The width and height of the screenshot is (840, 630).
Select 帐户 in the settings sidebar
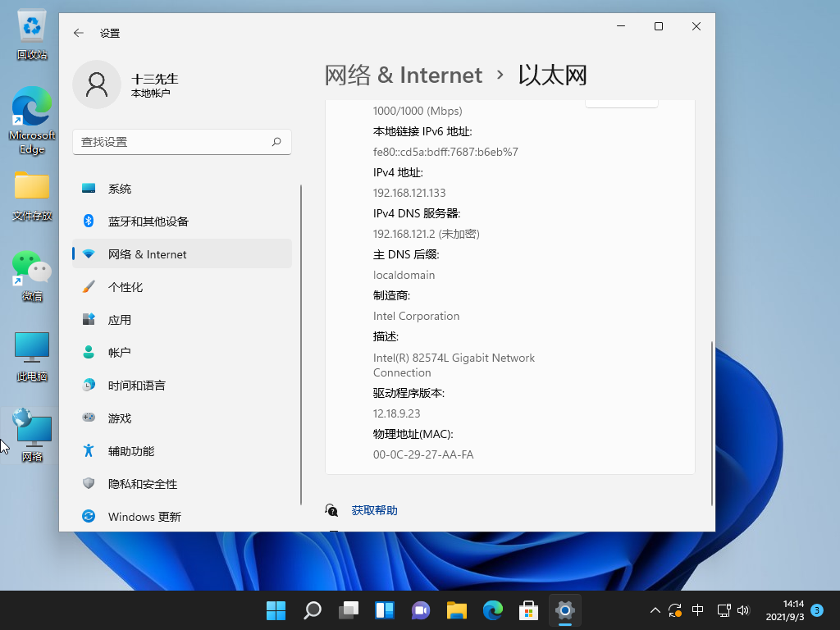(121, 352)
